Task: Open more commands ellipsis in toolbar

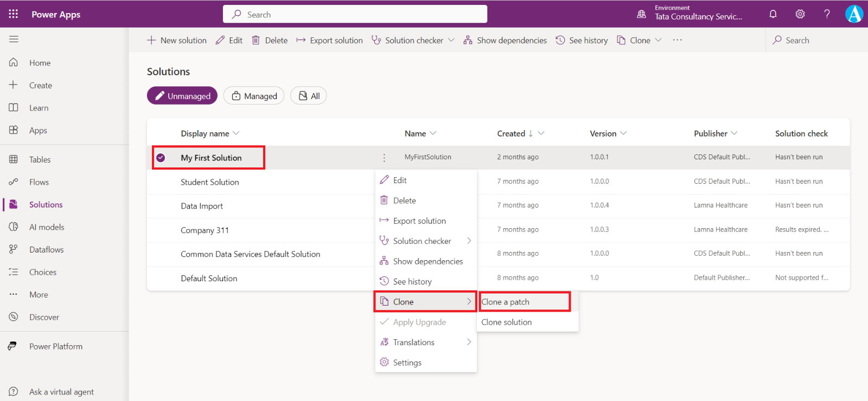Action: point(677,40)
